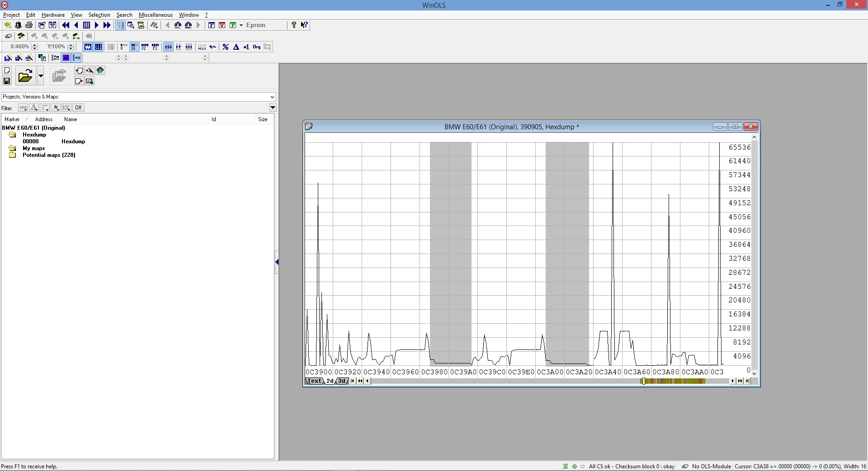The width and height of the screenshot is (868, 471).
Task: Click the first binoculars find icon
Action: point(178,25)
